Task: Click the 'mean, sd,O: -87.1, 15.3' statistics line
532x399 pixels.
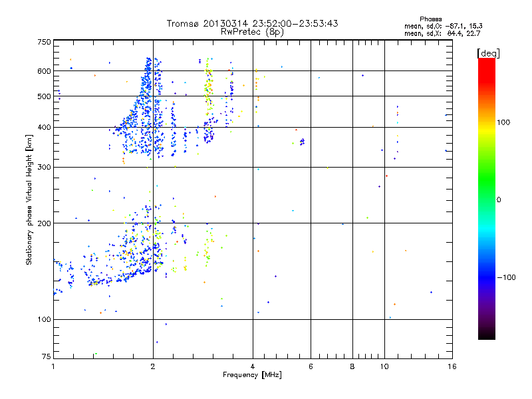Action: [x=443, y=26]
